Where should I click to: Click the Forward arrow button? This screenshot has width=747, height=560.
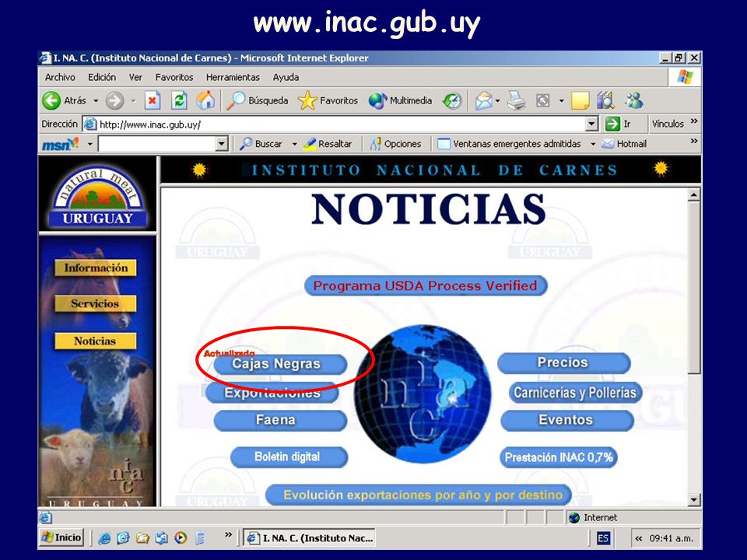click(x=114, y=100)
